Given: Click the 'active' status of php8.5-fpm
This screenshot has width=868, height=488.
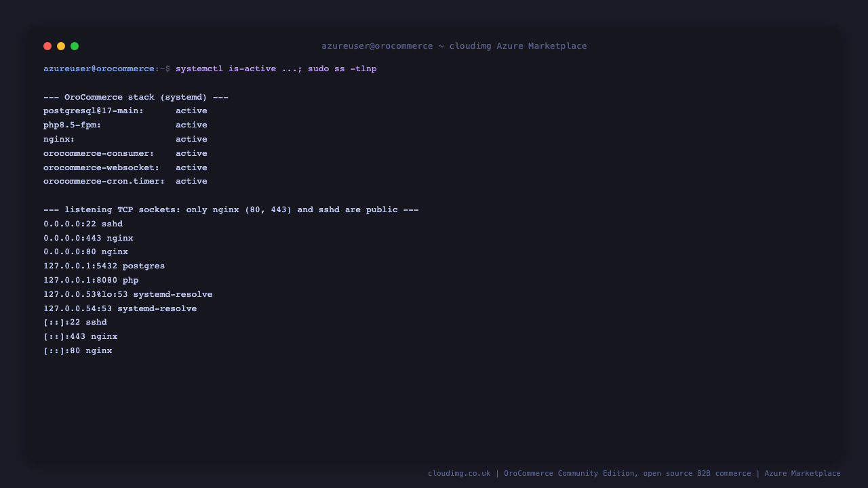Looking at the screenshot, I should (191, 125).
